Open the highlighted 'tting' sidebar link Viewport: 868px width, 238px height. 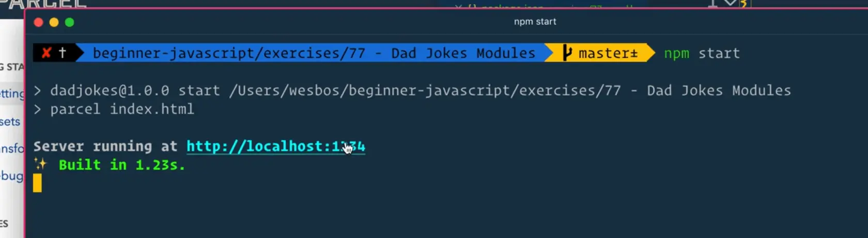12,94
